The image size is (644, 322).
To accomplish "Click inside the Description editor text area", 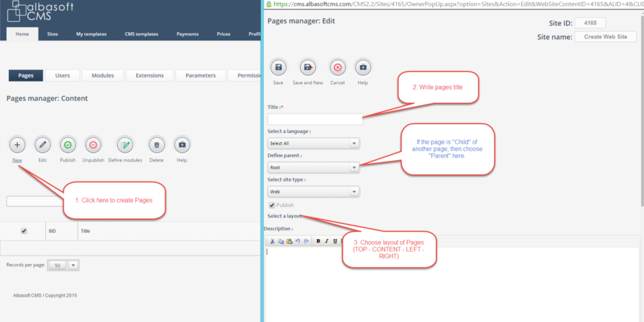I will pyautogui.click(x=451, y=284).
